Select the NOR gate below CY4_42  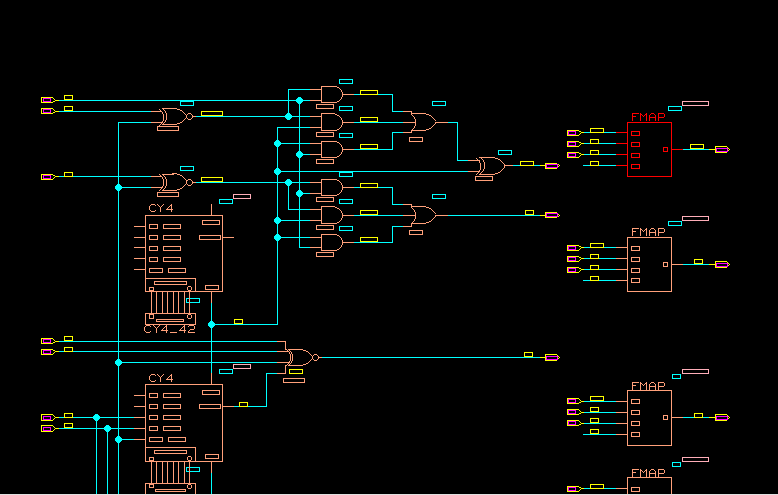click(x=300, y=357)
